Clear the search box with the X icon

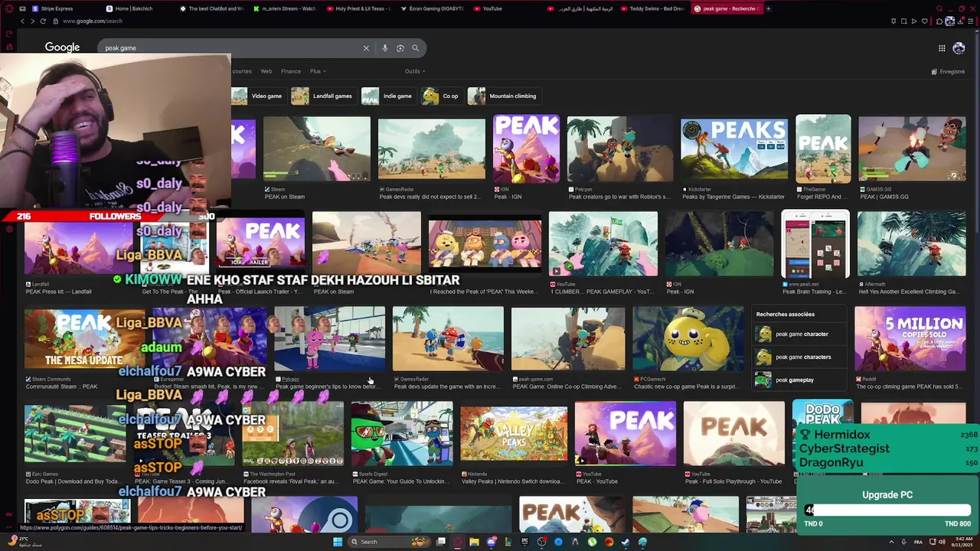(x=366, y=48)
